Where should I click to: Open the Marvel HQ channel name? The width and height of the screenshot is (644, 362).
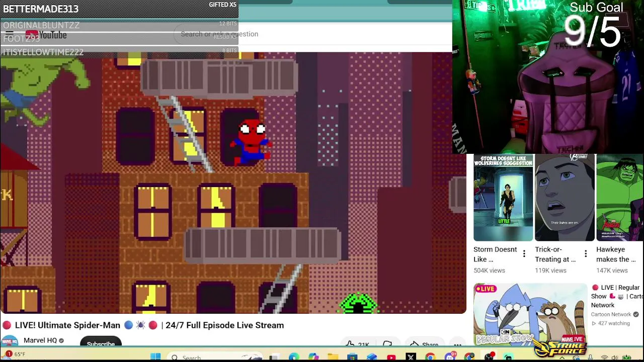(40, 340)
